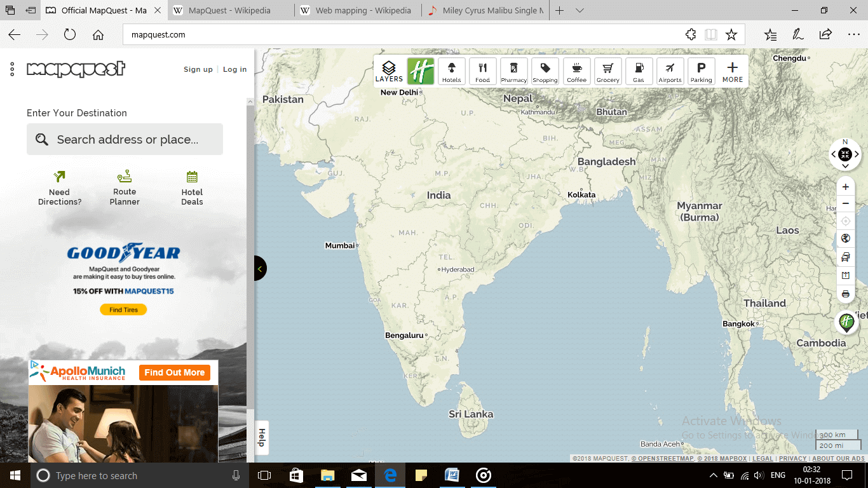
Task: Open the Sign up link
Action: tap(198, 69)
